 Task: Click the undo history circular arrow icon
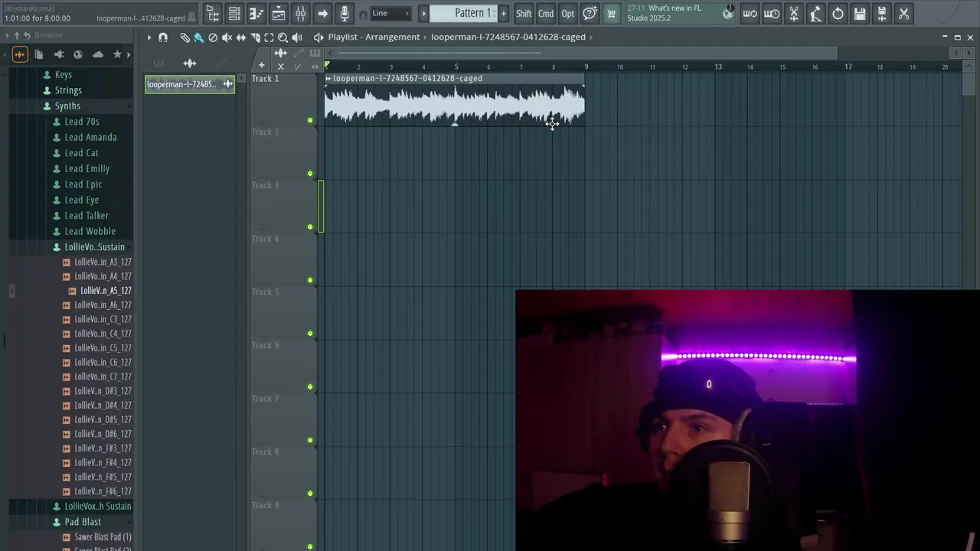(838, 13)
